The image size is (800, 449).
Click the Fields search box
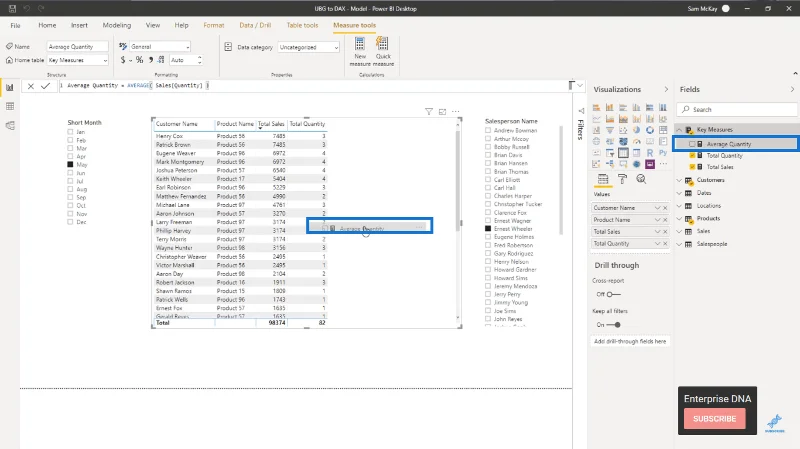pyautogui.click(x=737, y=109)
